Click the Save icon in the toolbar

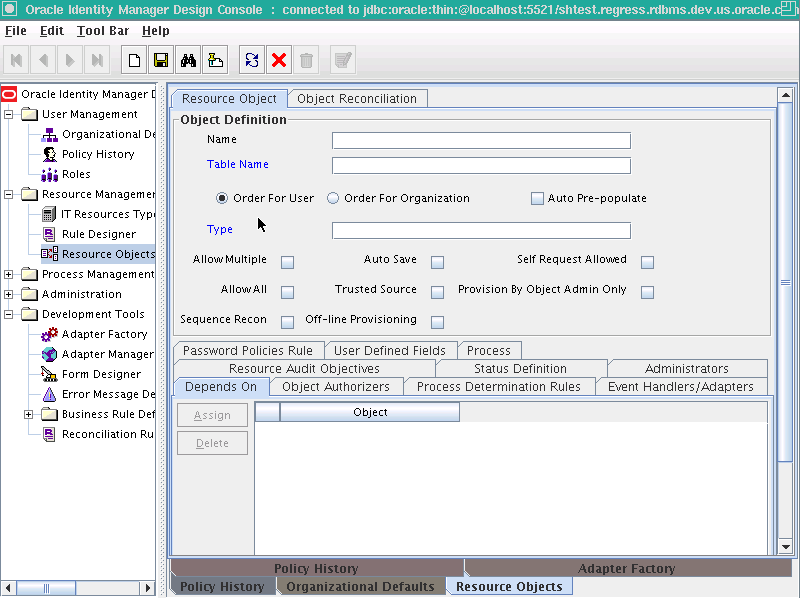[161, 59]
